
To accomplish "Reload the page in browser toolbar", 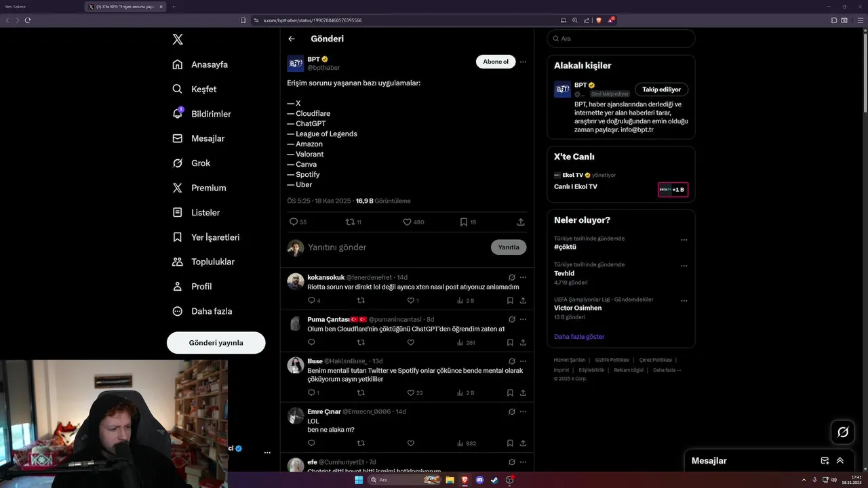I will pyautogui.click(x=28, y=20).
